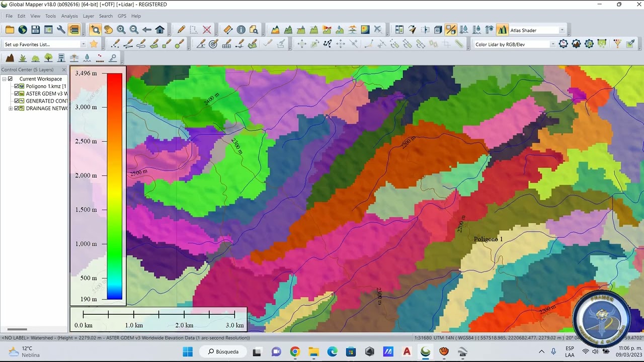The width and height of the screenshot is (644, 362).
Task: Click the brown mountain ground classification icon
Action: pos(10,58)
